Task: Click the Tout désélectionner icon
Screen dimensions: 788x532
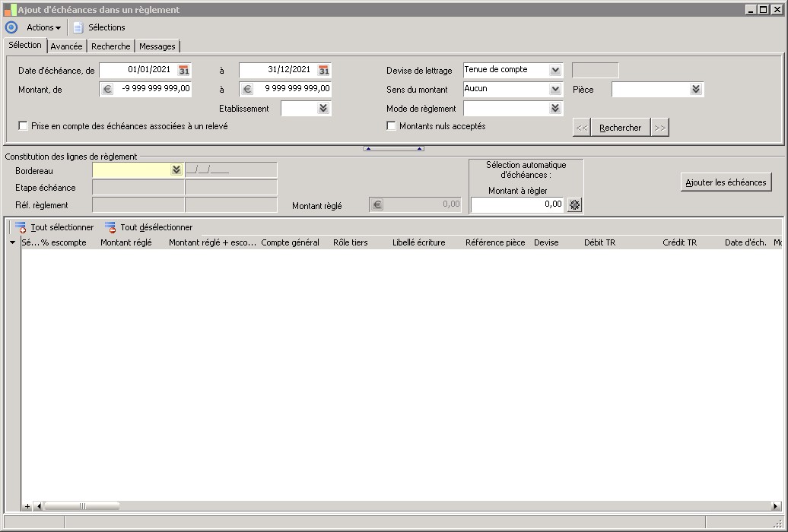Action: pyautogui.click(x=110, y=227)
